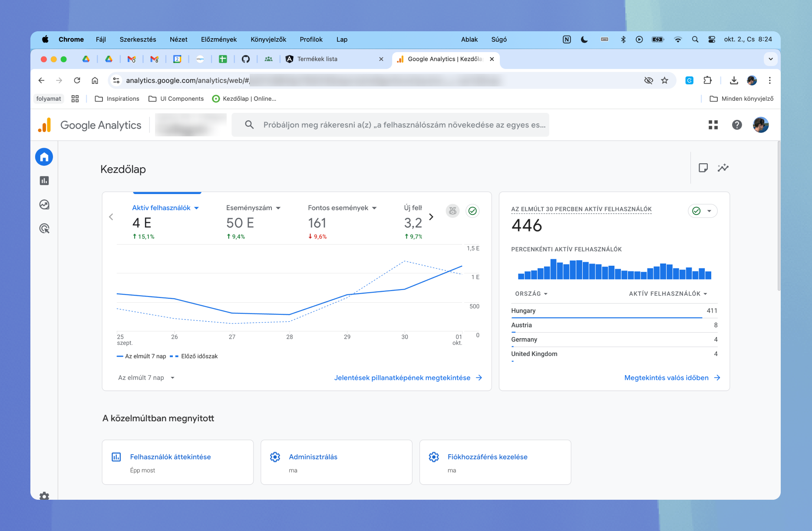Click the benchmarking icon on the users card

coord(452,211)
